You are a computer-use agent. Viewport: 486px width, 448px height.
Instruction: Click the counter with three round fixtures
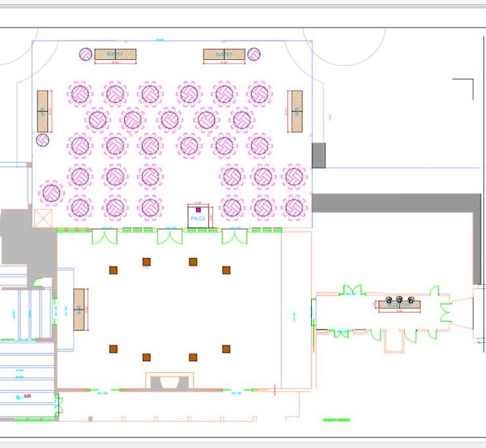pos(399,303)
